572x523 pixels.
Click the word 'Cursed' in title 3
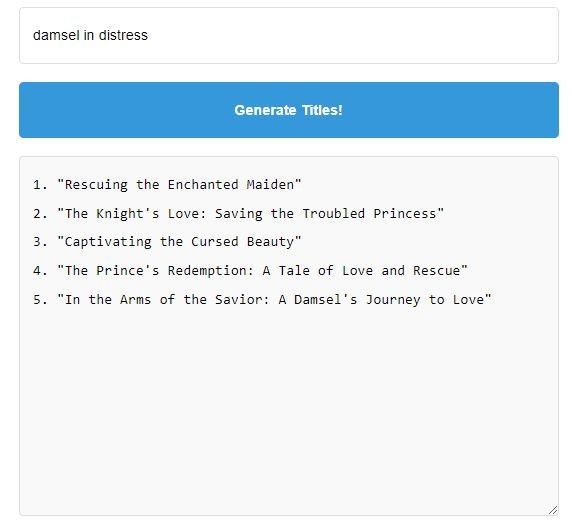tap(215, 242)
